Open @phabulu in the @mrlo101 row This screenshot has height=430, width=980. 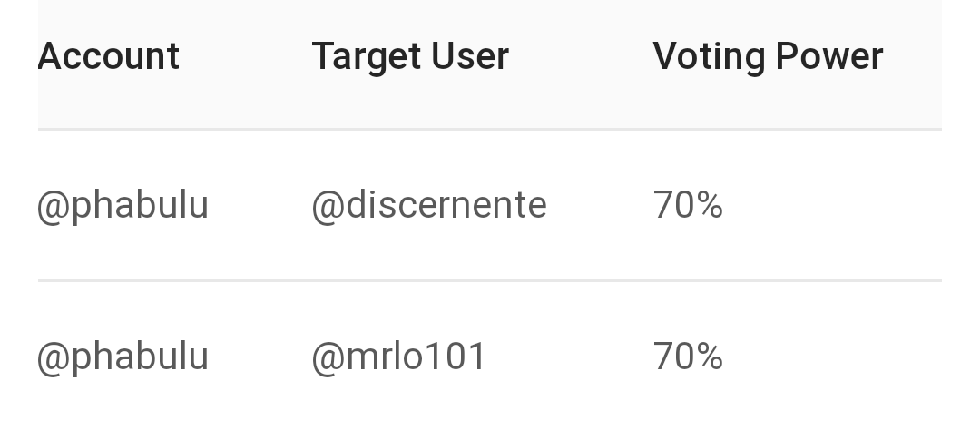click(x=122, y=357)
